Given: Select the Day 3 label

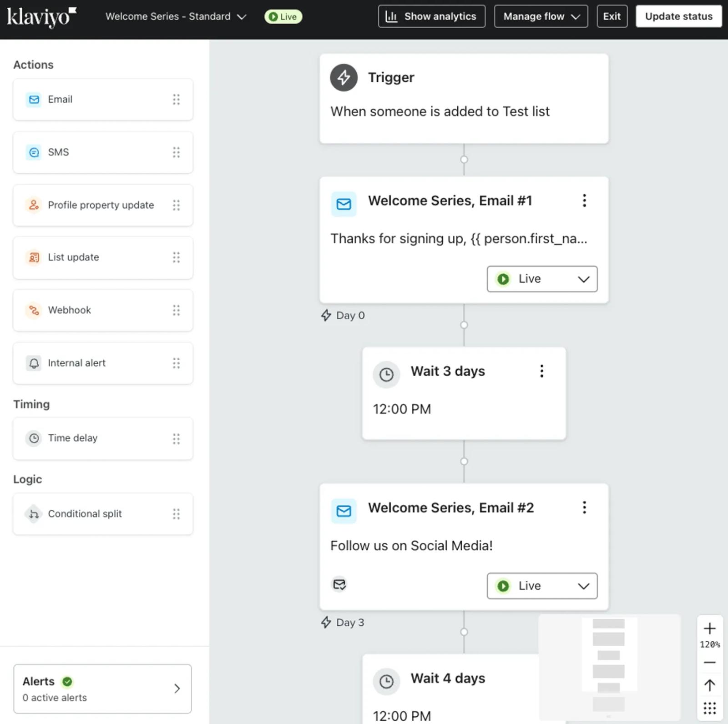Looking at the screenshot, I should pos(343,623).
